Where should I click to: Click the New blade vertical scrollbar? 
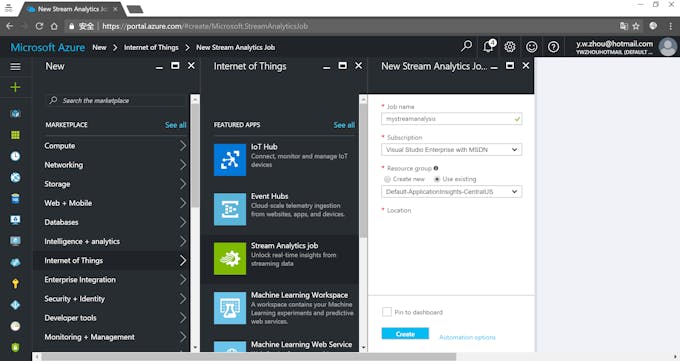(x=195, y=156)
